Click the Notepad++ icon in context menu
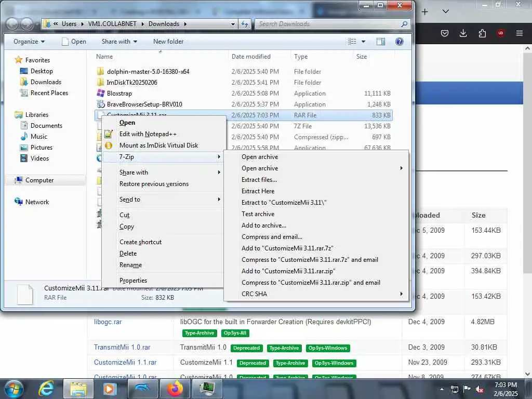The height and width of the screenshot is (399, 532). click(x=108, y=134)
